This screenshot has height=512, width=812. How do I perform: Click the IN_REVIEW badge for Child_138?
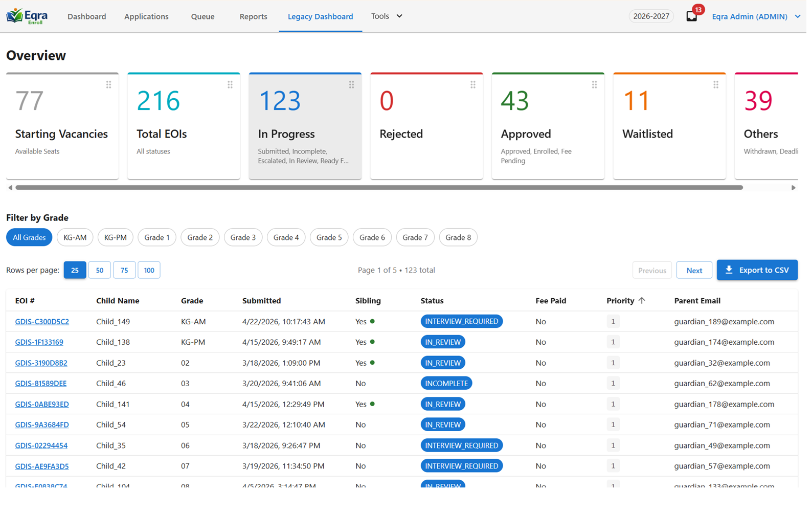(443, 342)
